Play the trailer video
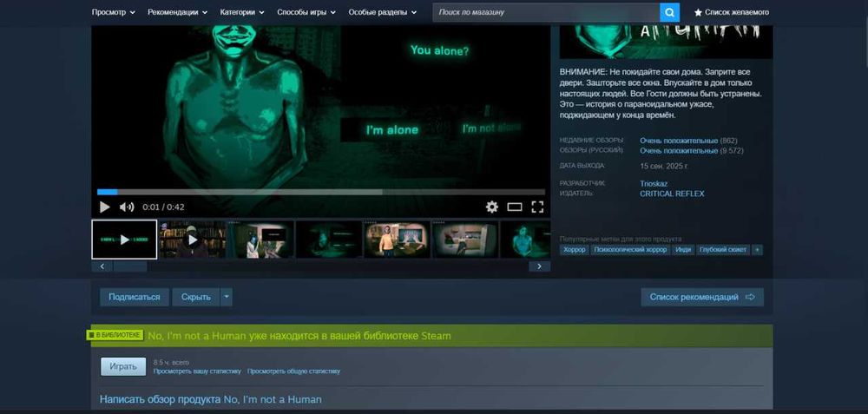Image resolution: width=868 pixels, height=414 pixels. (104, 207)
